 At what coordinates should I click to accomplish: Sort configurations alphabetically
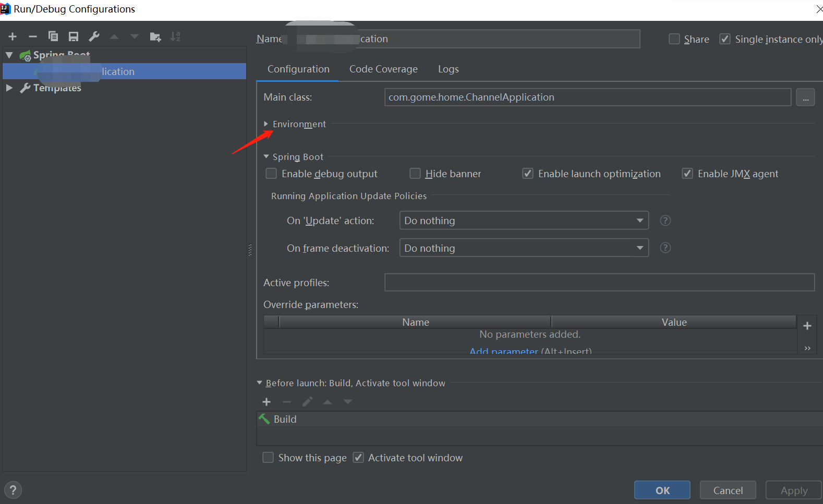(x=175, y=36)
